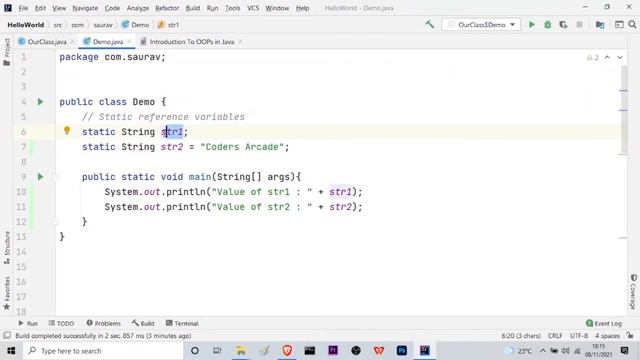Viewport: 640px width, 360px height.
Task: Open the Favorites tool window sidebar
Action: tap(7, 293)
